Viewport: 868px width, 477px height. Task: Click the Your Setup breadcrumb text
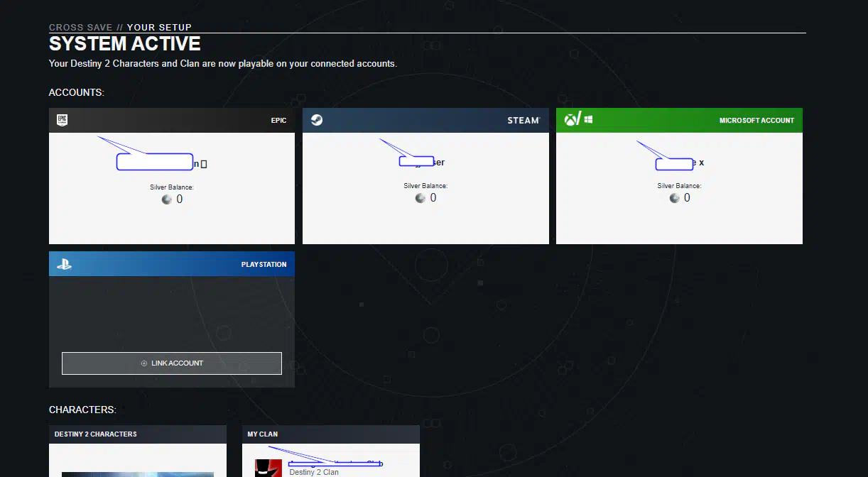(159, 28)
